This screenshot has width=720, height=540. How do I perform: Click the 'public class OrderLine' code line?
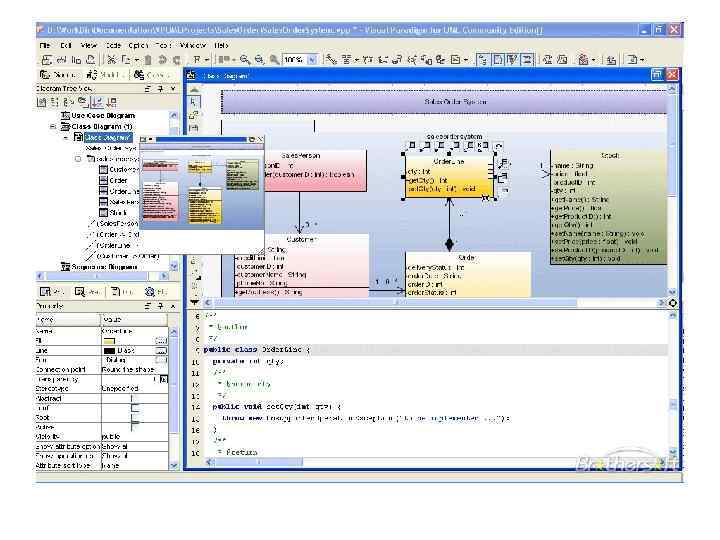click(x=257, y=350)
